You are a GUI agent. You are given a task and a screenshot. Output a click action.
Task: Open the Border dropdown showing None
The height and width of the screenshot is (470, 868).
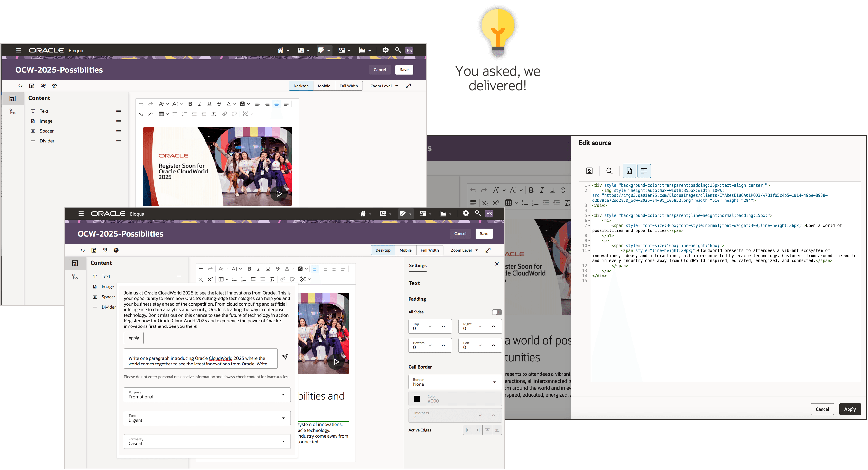455,382
